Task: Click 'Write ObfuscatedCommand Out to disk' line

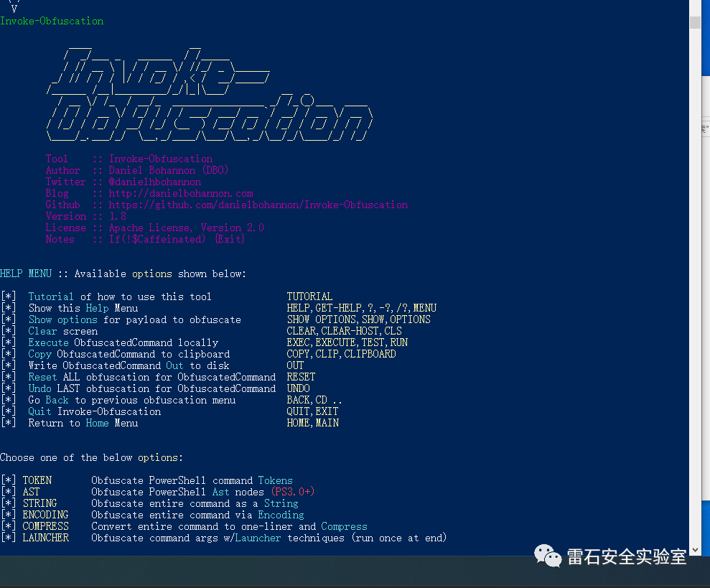Action: 129,365
